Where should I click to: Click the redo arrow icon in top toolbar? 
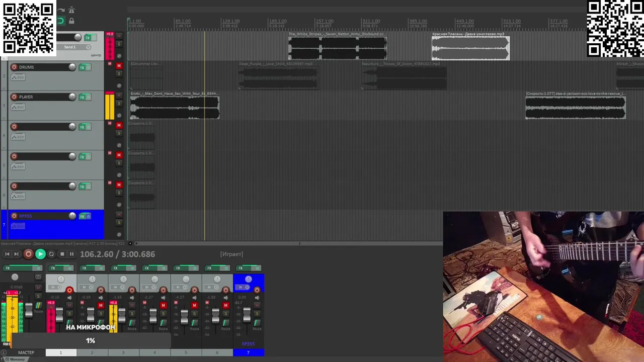coord(61,10)
